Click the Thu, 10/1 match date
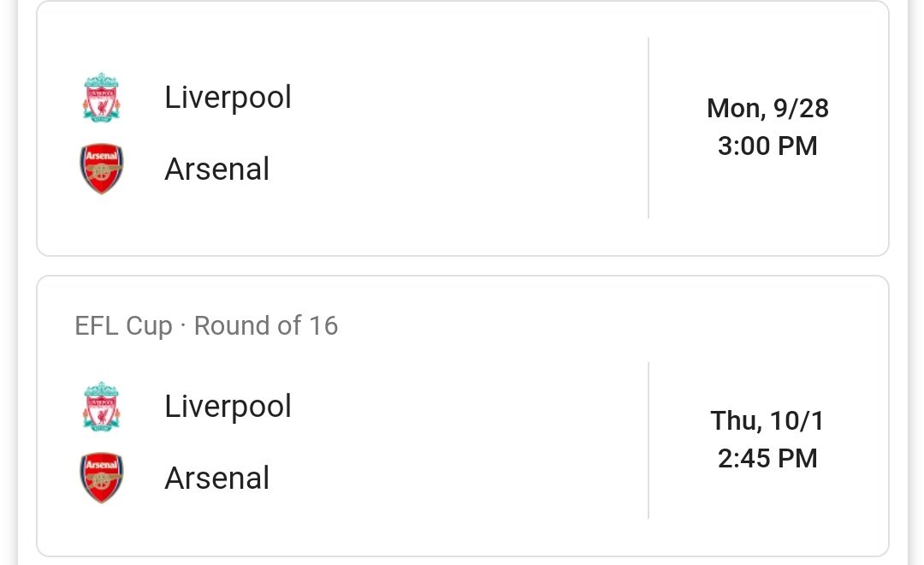Image resolution: width=924 pixels, height=565 pixels. click(767, 421)
